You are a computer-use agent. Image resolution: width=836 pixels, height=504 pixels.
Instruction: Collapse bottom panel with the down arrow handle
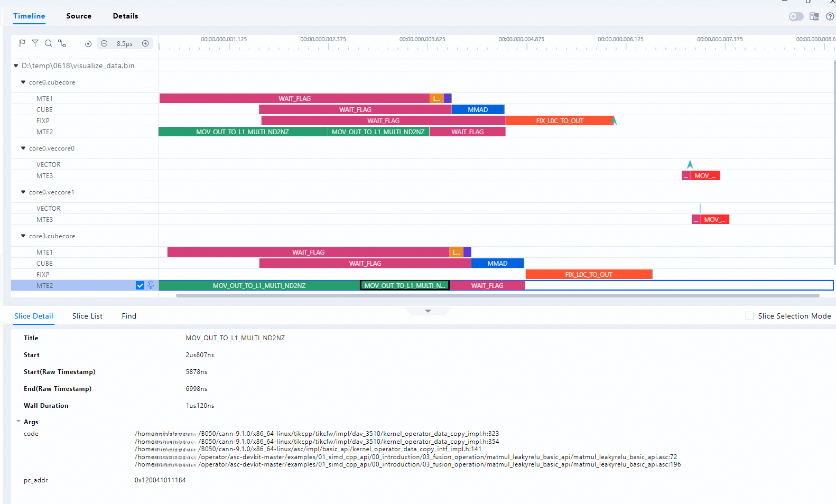tap(428, 311)
